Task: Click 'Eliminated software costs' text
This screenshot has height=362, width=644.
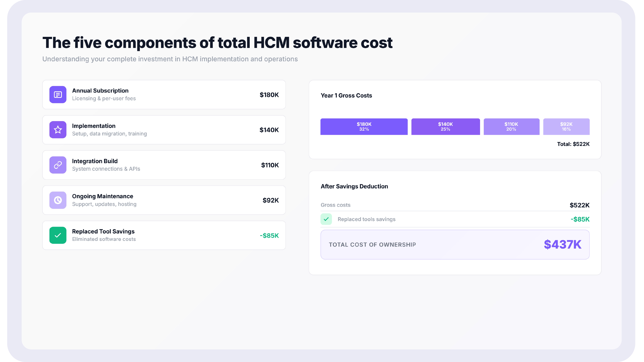Action: tap(104, 239)
